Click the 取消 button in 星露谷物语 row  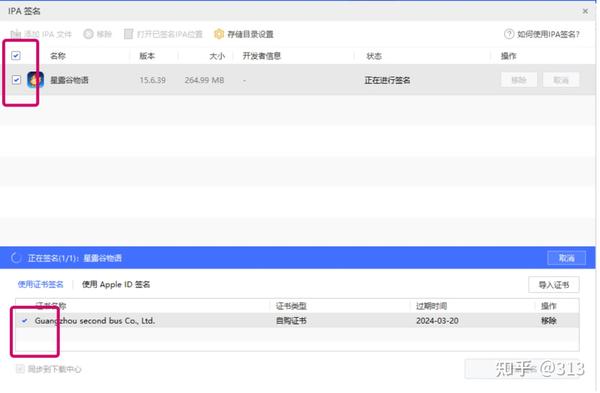coord(561,80)
